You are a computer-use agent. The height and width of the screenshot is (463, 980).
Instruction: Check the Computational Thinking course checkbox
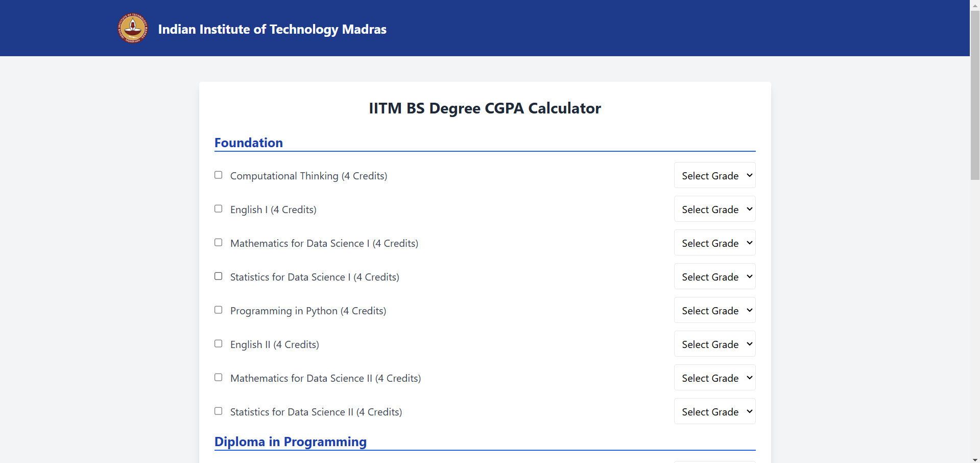coord(219,175)
